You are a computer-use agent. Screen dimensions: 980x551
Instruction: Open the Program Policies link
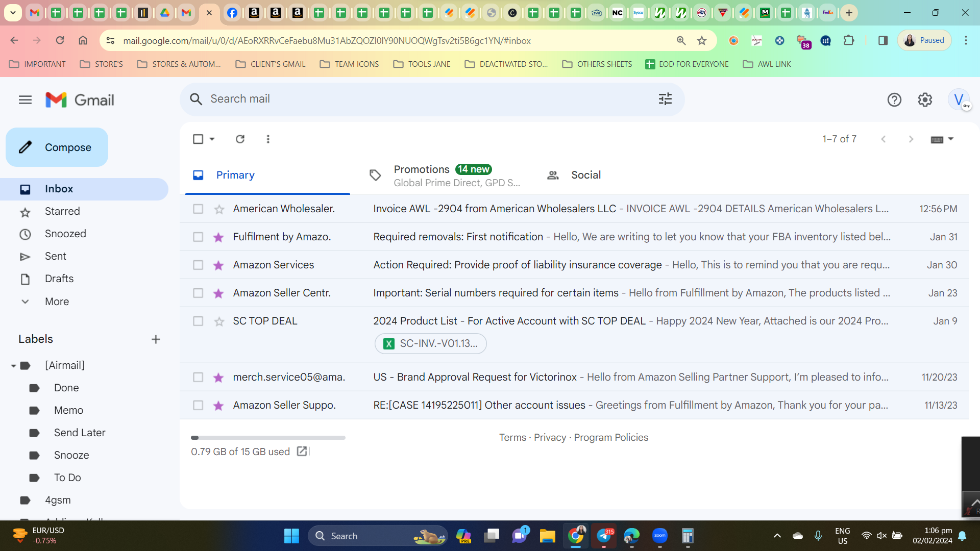[x=611, y=437]
